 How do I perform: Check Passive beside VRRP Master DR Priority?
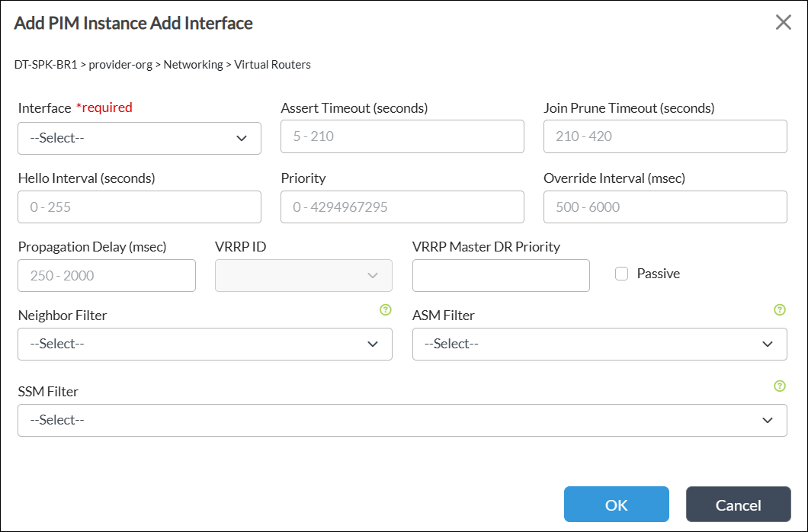pos(621,273)
